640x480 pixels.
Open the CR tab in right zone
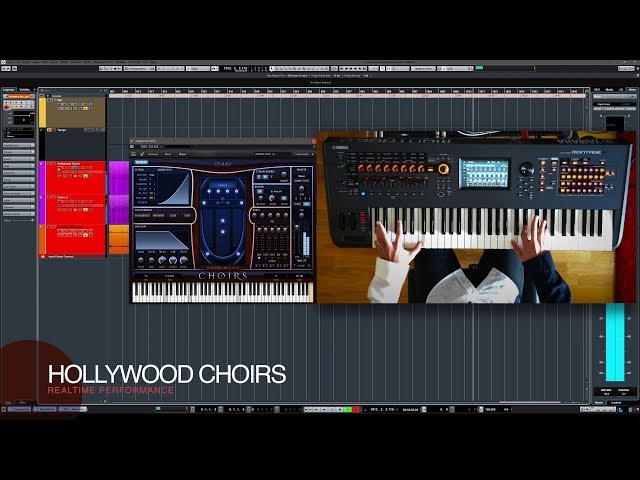(x=621, y=89)
